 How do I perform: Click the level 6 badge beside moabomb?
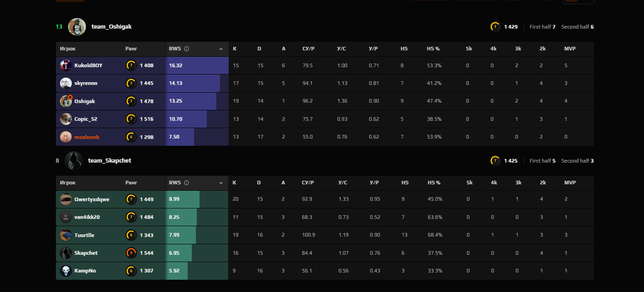pos(131,137)
